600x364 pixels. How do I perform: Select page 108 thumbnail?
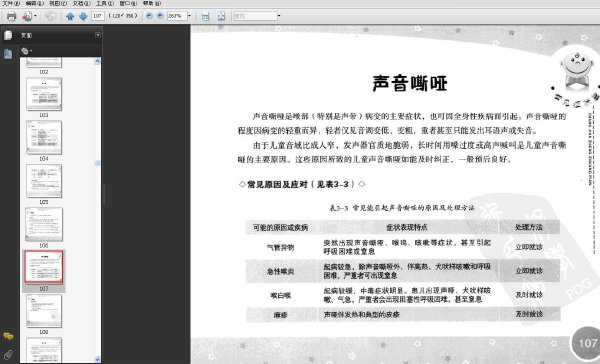[x=44, y=311]
